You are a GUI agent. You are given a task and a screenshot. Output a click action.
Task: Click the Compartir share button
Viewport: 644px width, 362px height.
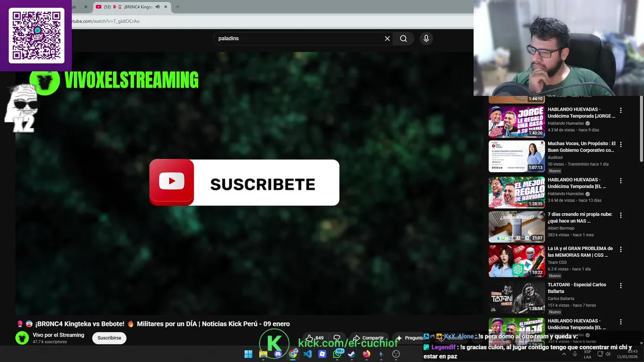[x=368, y=338]
